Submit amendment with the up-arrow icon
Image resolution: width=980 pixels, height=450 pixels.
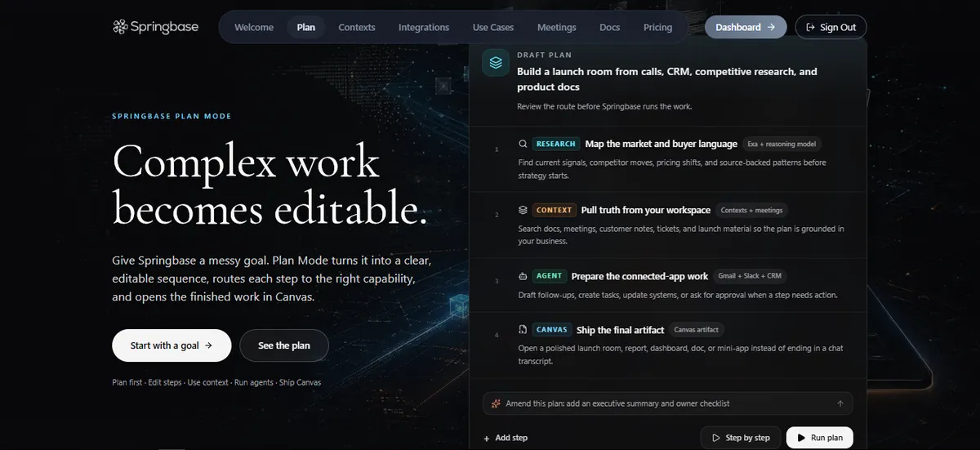[840, 403]
